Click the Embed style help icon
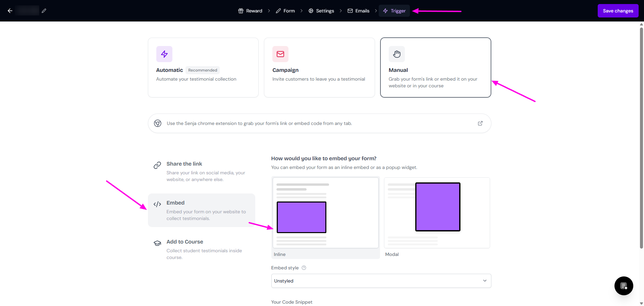The width and height of the screenshot is (644, 306). 304,268
